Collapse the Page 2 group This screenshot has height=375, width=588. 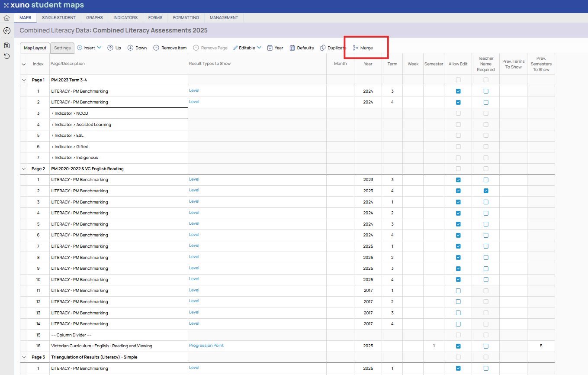tap(24, 169)
